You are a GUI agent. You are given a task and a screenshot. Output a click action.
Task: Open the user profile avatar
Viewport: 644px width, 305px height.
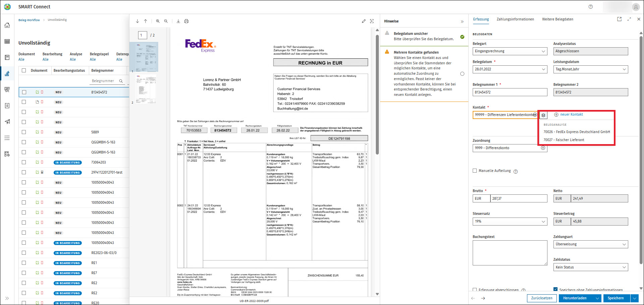click(x=636, y=7)
